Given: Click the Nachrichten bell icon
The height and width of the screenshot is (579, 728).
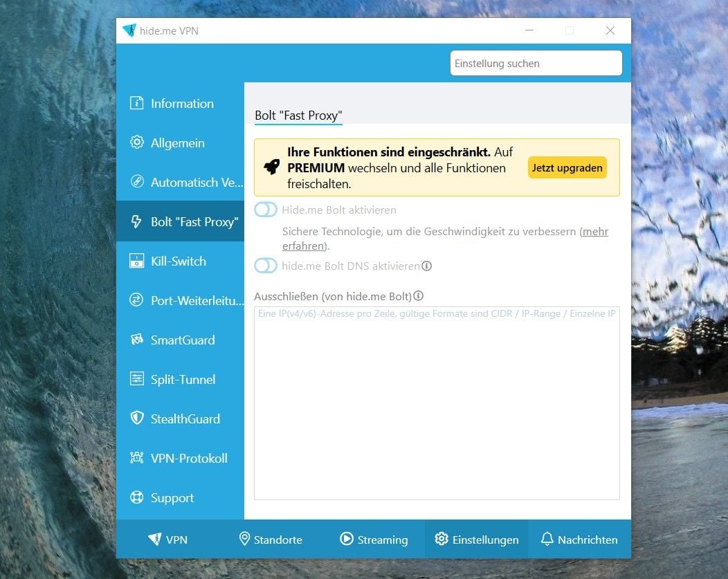Looking at the screenshot, I should click(x=547, y=539).
